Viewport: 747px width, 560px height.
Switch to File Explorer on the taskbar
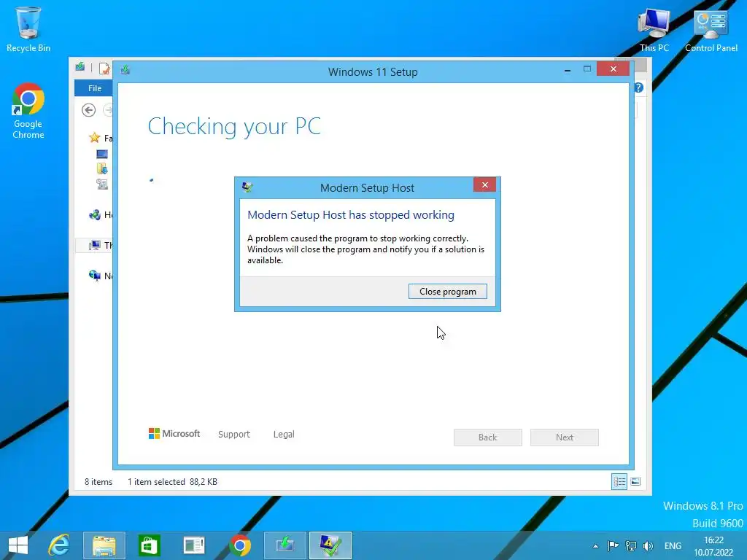tap(104, 545)
